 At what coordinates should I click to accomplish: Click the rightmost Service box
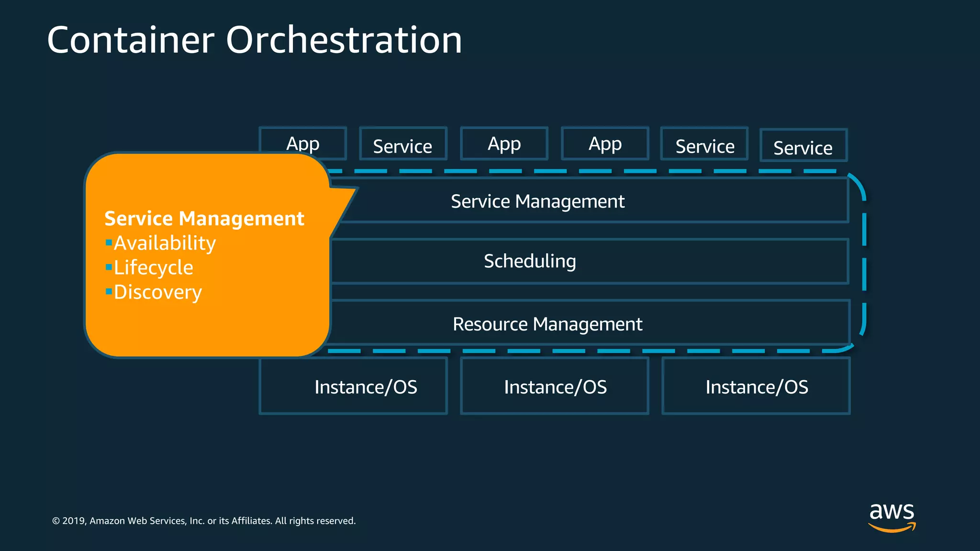(x=803, y=147)
